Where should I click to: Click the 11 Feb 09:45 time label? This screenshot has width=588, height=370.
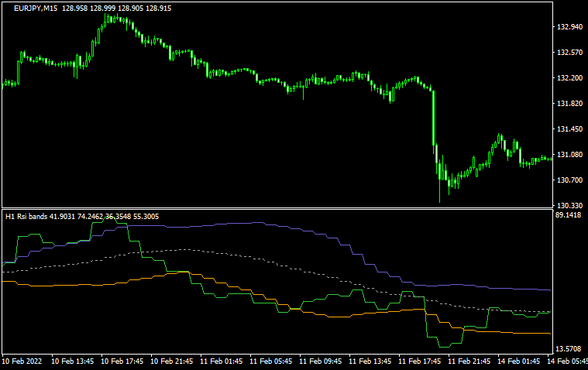point(321,361)
